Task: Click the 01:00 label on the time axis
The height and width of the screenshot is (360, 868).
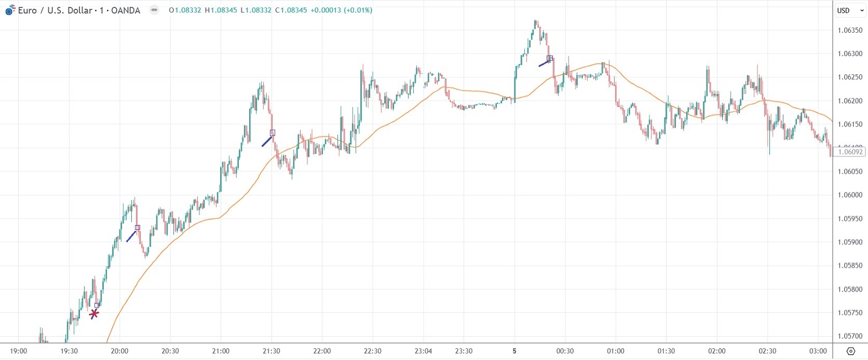Action: tap(616, 351)
